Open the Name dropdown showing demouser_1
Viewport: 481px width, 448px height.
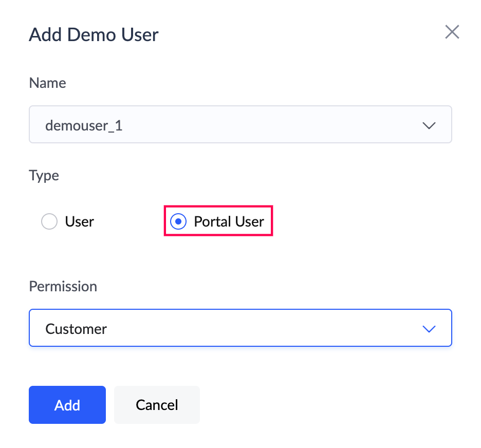pyautogui.click(x=240, y=125)
